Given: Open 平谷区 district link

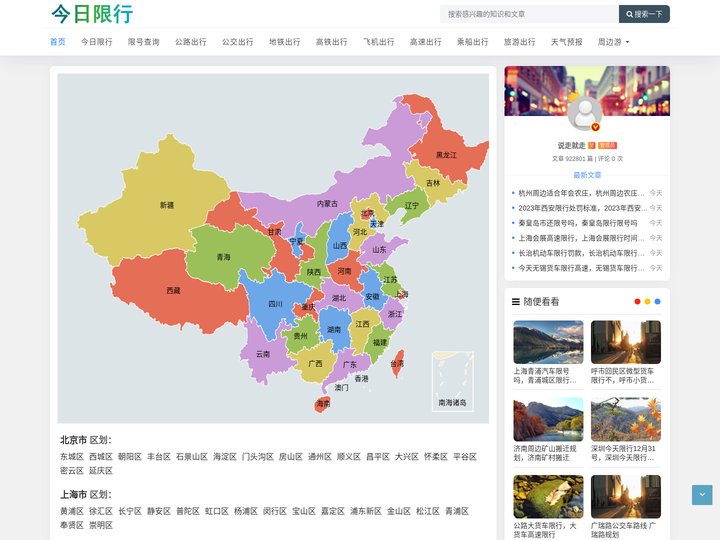Looking at the screenshot, I should (x=465, y=457).
